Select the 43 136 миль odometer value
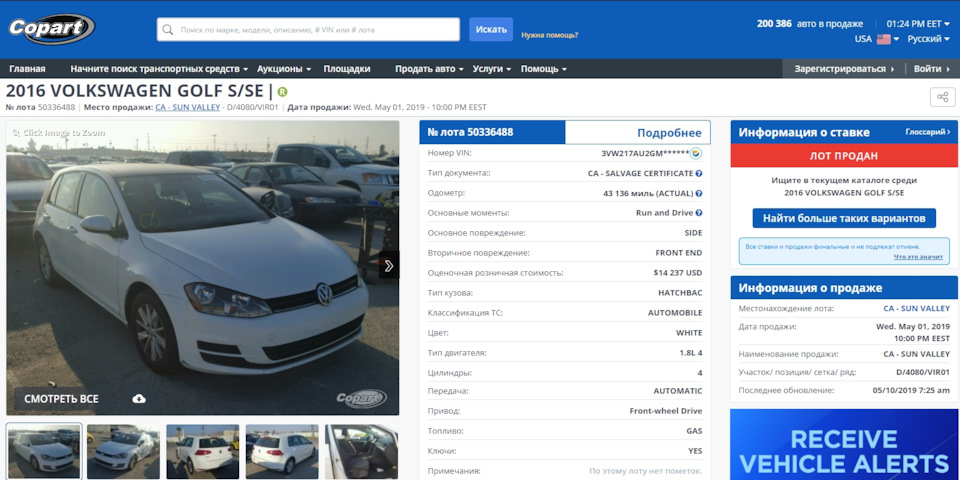The image size is (960, 480). [648, 193]
